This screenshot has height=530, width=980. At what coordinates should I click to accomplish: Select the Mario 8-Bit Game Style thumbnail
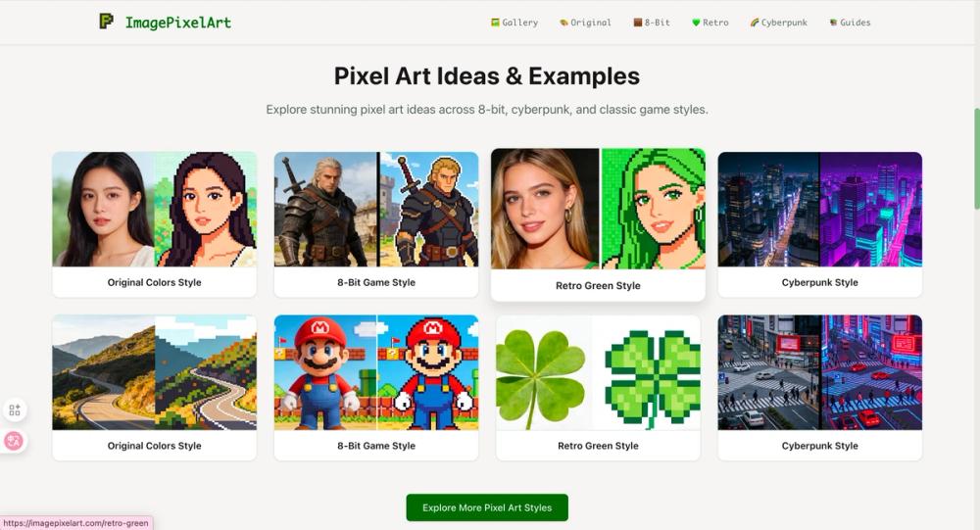point(376,372)
